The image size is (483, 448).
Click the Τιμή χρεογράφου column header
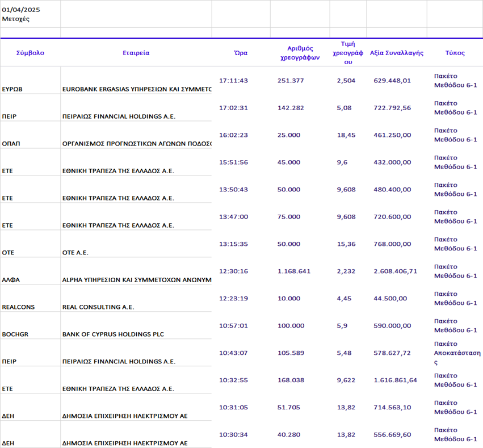pos(348,53)
